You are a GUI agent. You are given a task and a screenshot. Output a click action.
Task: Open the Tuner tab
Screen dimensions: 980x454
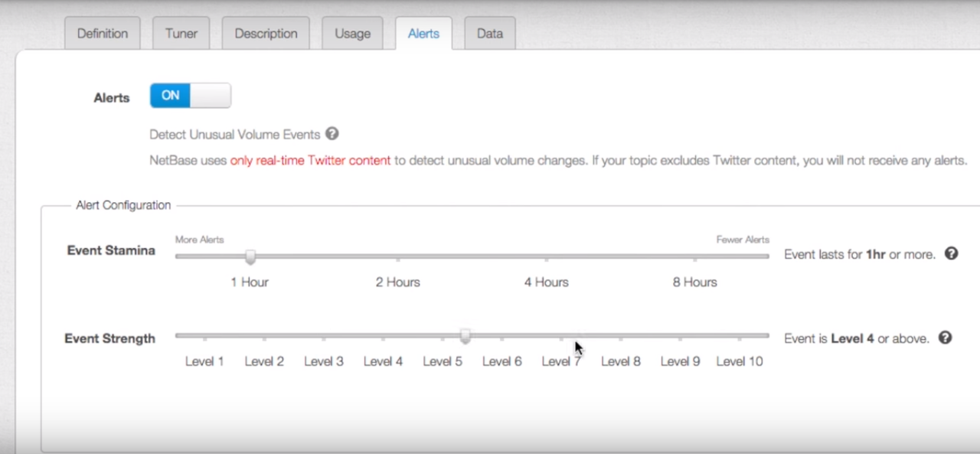click(x=181, y=33)
